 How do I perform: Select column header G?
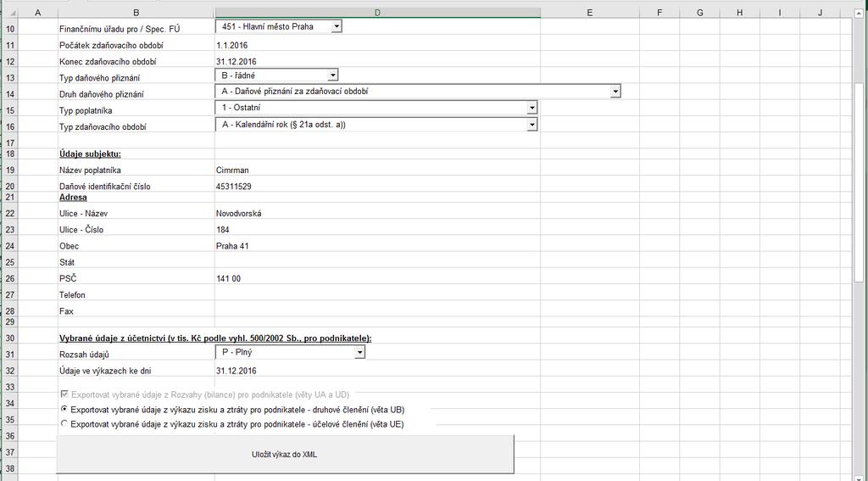click(x=699, y=12)
